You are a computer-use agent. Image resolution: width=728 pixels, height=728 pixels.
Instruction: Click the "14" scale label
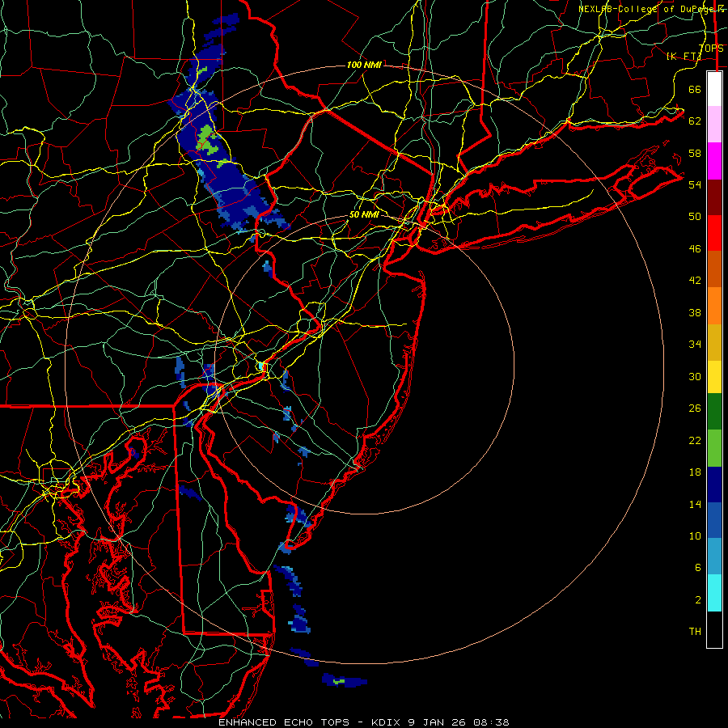click(x=695, y=504)
